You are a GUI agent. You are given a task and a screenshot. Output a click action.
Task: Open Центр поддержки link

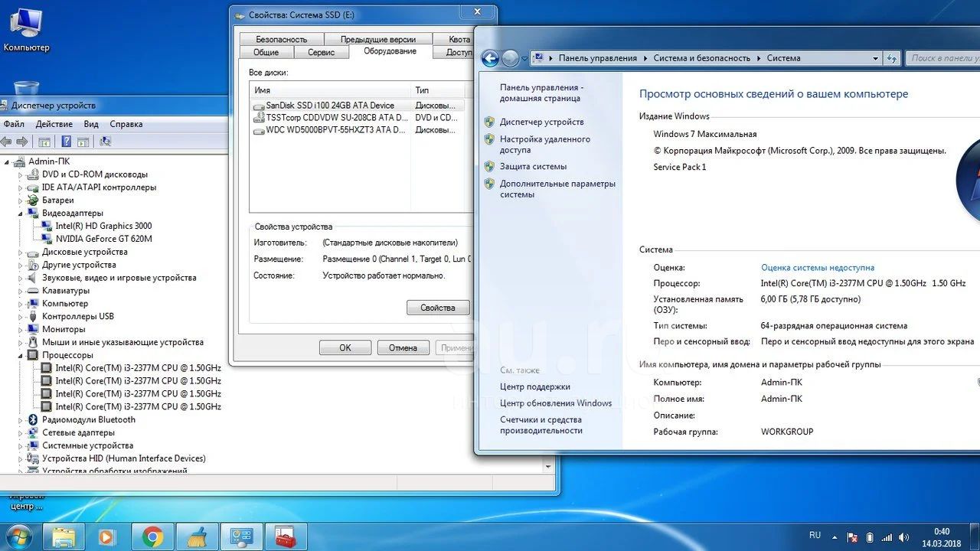(535, 386)
